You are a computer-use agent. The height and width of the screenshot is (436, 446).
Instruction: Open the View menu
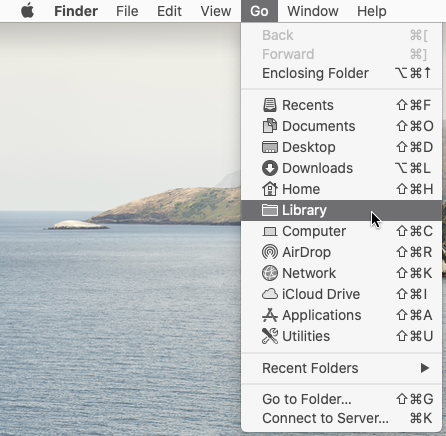click(x=216, y=11)
